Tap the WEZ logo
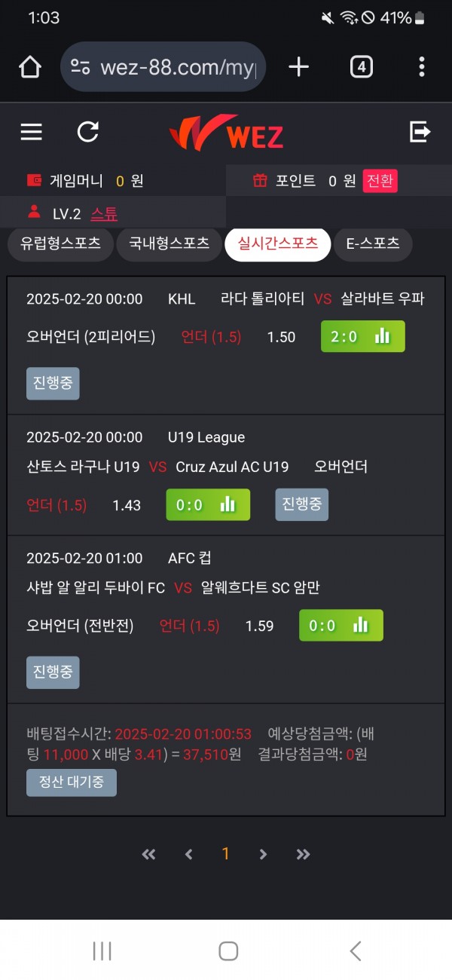This screenshot has height=980, width=452. pos(227,134)
